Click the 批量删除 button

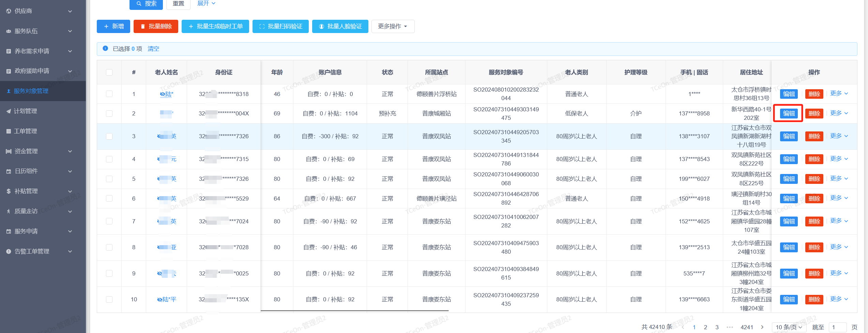pyautogui.click(x=156, y=26)
